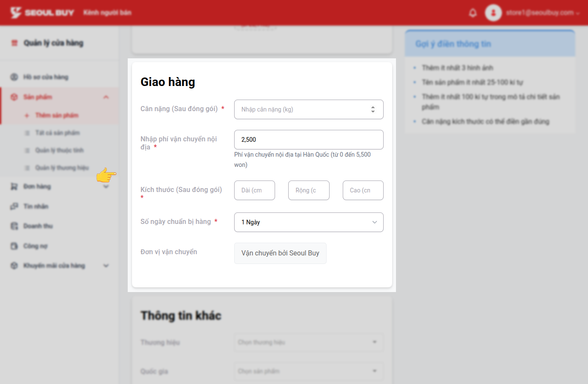Open Quản lý thuộc tính menu item
The height and width of the screenshot is (384, 588).
(x=59, y=150)
